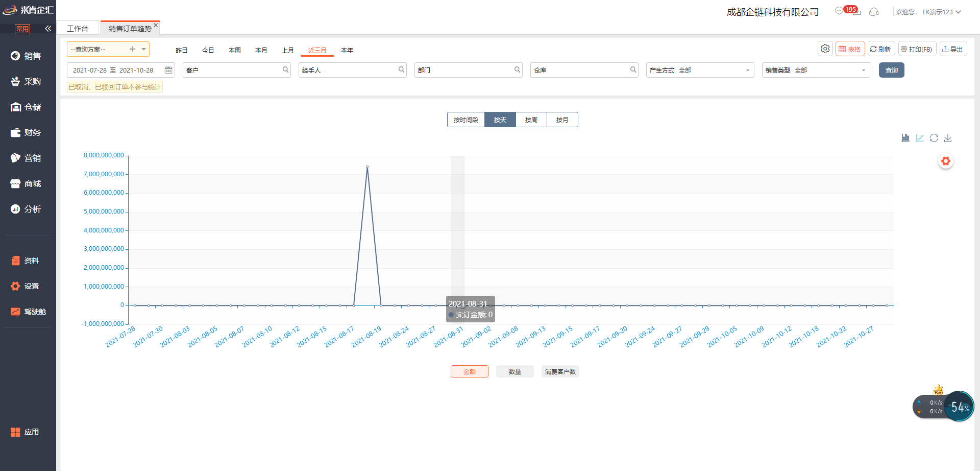The image size is (980, 471).
Task: Click the orange floating settings gear button
Action: [x=946, y=161]
